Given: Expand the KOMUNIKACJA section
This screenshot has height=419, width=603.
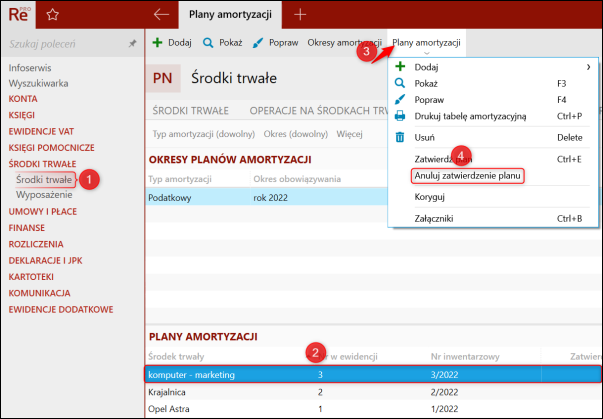Looking at the screenshot, I should 40,293.
